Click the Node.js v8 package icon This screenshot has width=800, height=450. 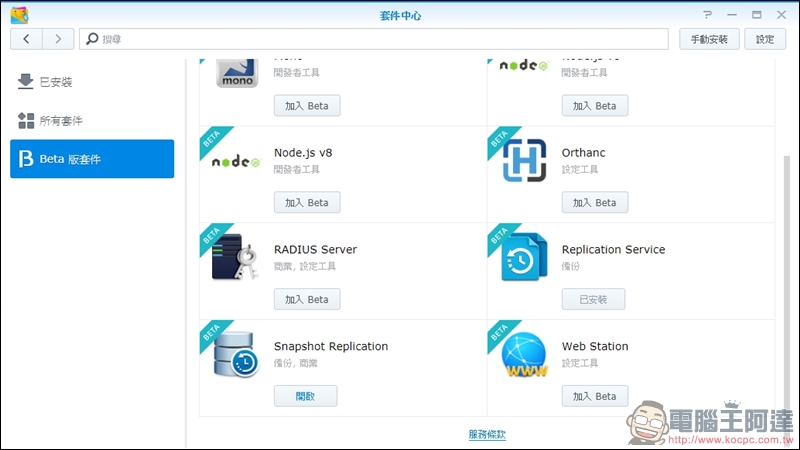(x=236, y=162)
